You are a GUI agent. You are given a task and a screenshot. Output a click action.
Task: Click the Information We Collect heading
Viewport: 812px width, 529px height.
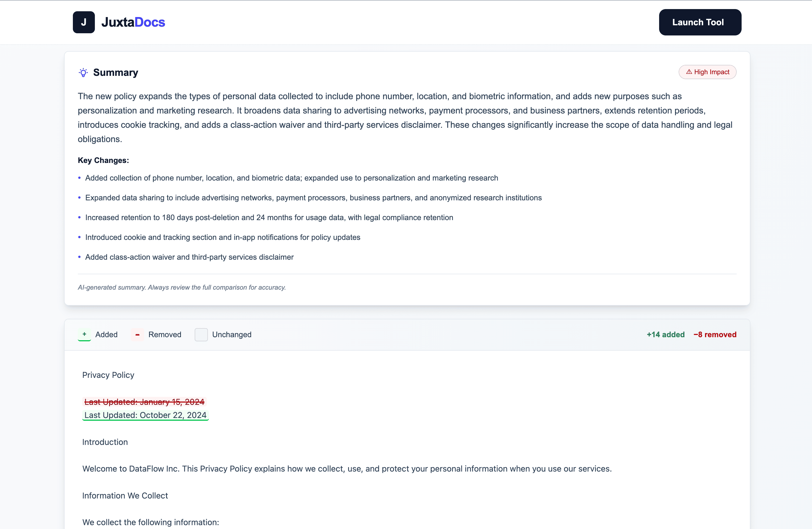point(125,495)
